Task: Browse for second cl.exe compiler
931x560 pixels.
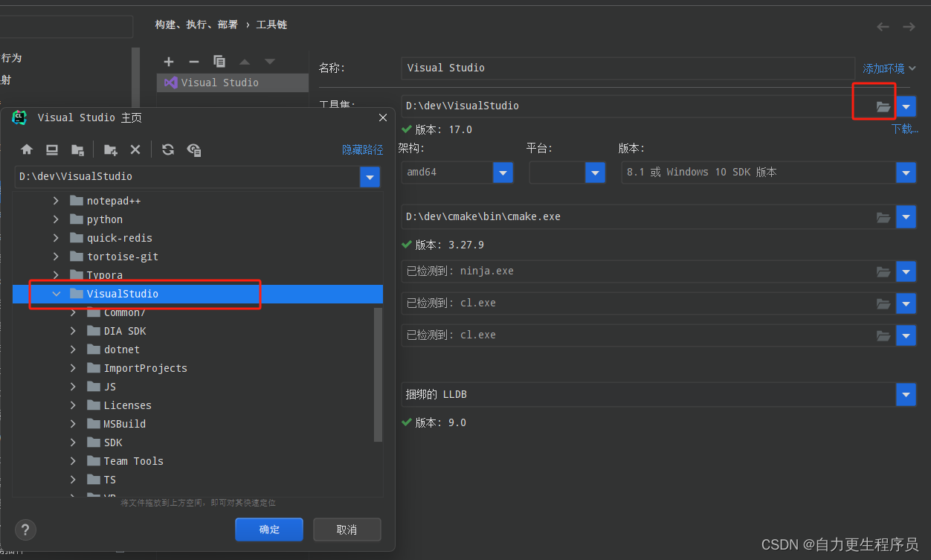Action: pyautogui.click(x=883, y=335)
